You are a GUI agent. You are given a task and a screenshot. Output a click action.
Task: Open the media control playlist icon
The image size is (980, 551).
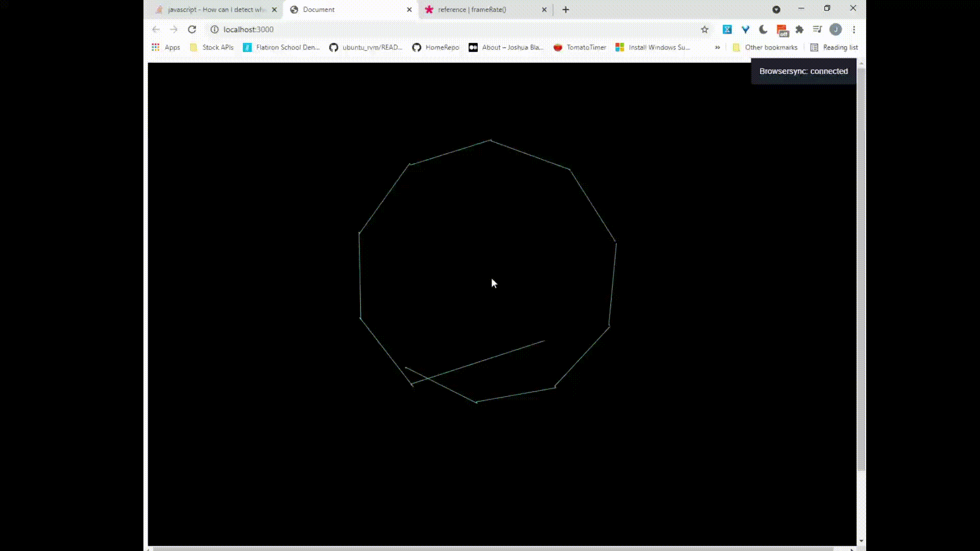[817, 30]
